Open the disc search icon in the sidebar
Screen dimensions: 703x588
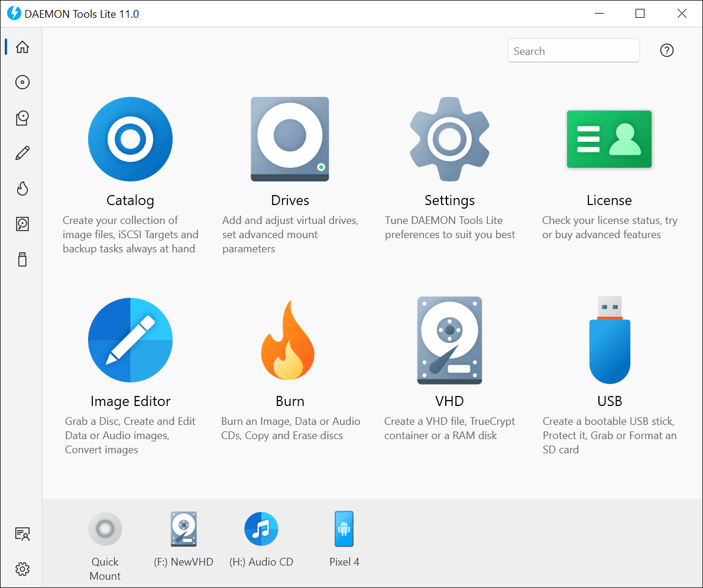click(22, 118)
